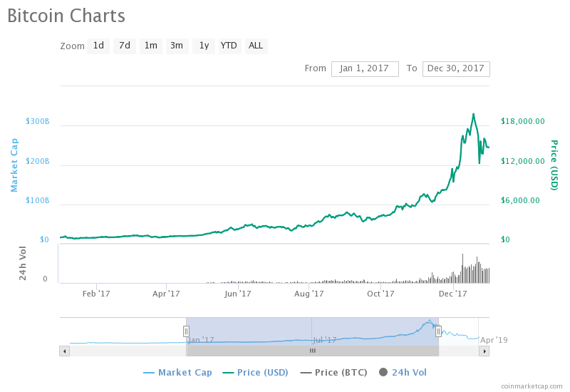Set zoom to 7d
The width and height of the screenshot is (570, 392).
pyautogui.click(x=125, y=46)
